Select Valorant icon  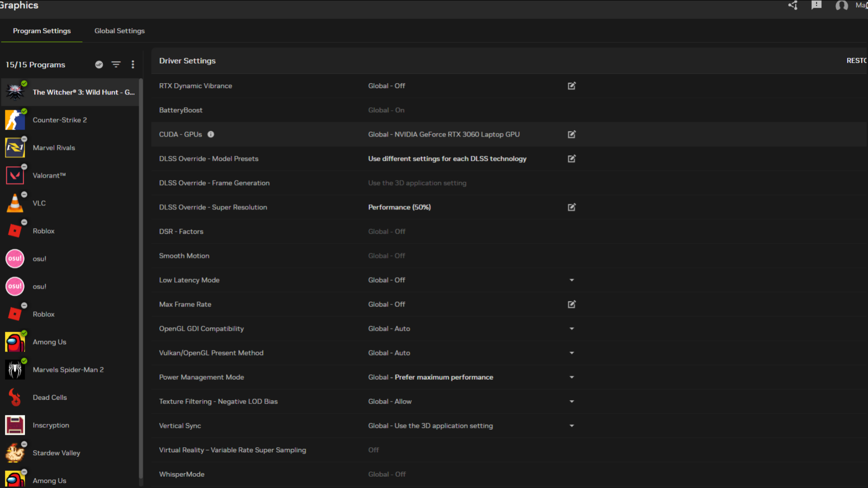(15, 175)
